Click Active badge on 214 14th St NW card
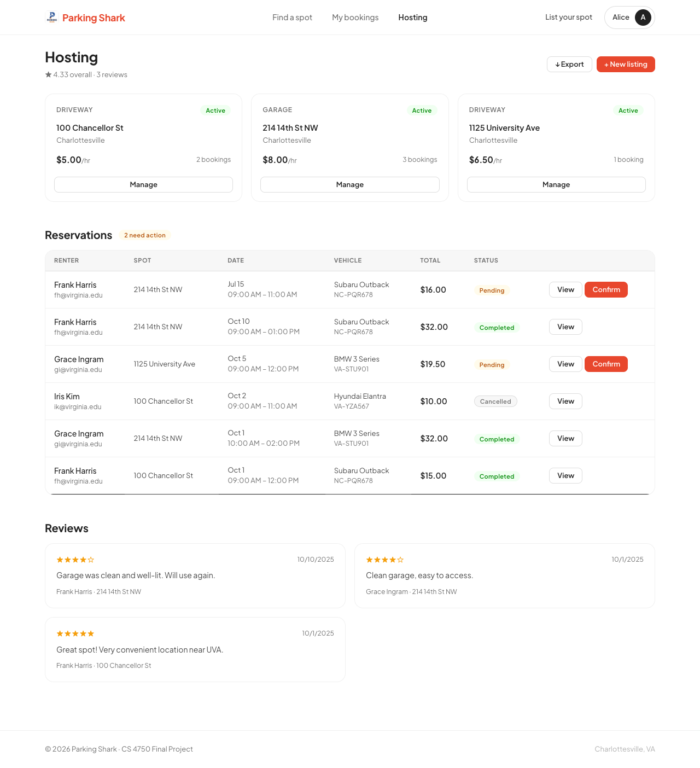Viewport: 700px width, 768px height. [x=422, y=110]
